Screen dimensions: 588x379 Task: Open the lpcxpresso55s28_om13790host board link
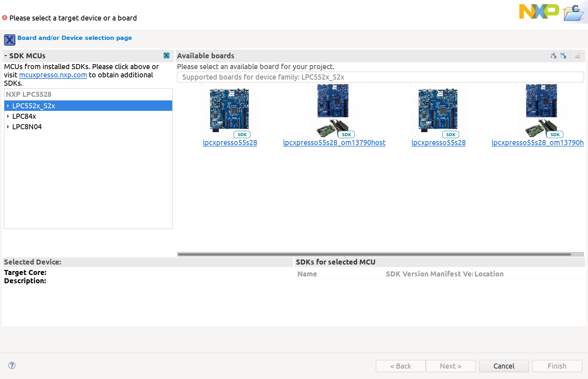[x=334, y=143]
